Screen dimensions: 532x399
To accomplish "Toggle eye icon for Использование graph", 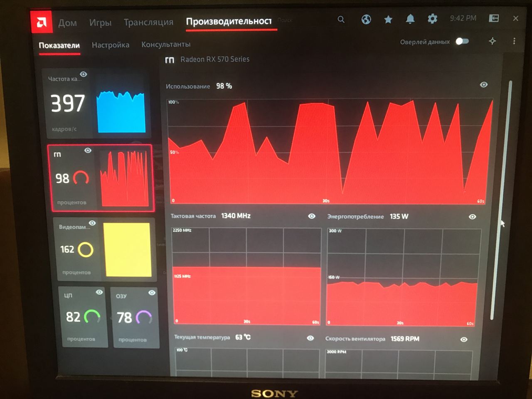I will pyautogui.click(x=484, y=84).
